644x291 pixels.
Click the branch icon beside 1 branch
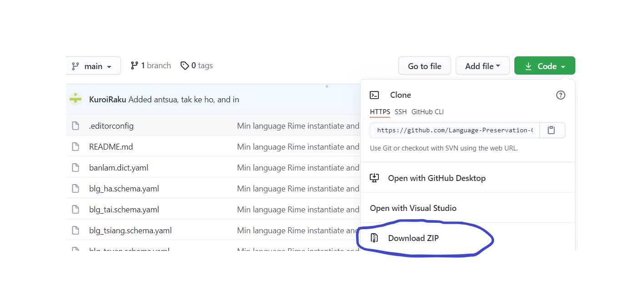(134, 65)
